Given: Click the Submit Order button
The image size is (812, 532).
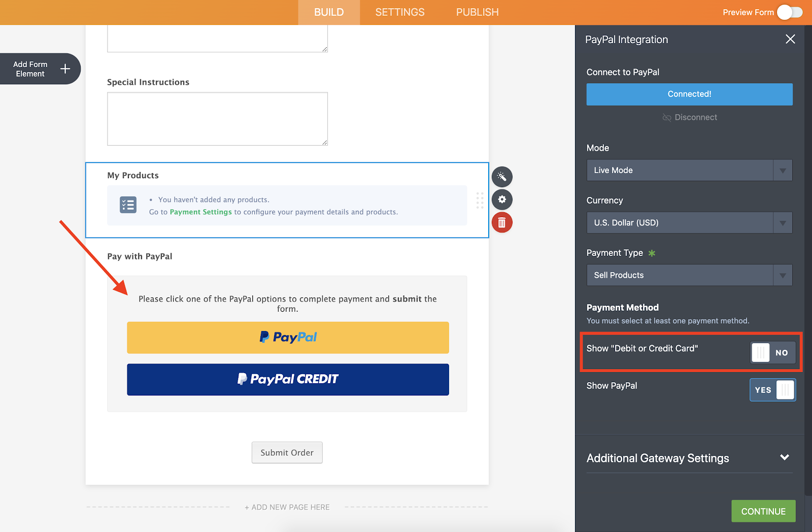Looking at the screenshot, I should (287, 452).
